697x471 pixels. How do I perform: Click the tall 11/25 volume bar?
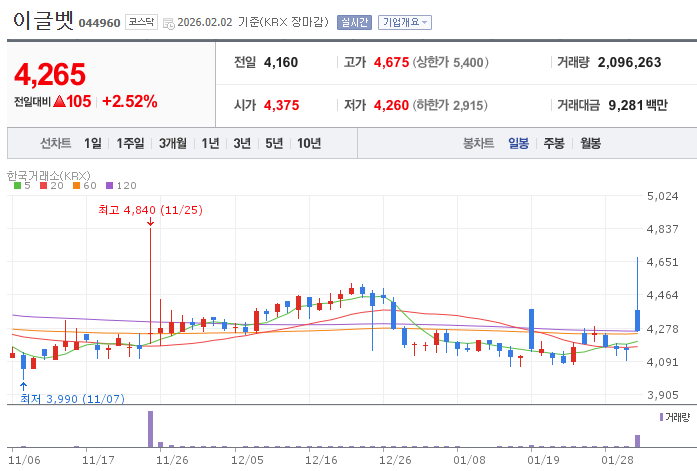[150, 429]
